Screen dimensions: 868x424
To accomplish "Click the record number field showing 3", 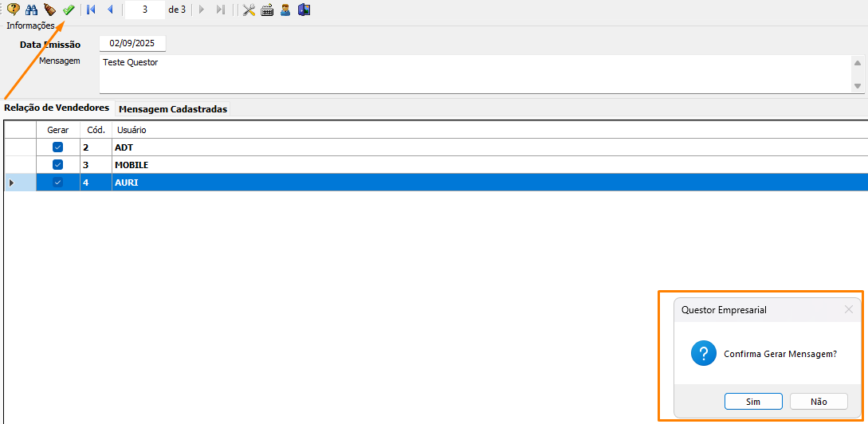I will [x=145, y=10].
